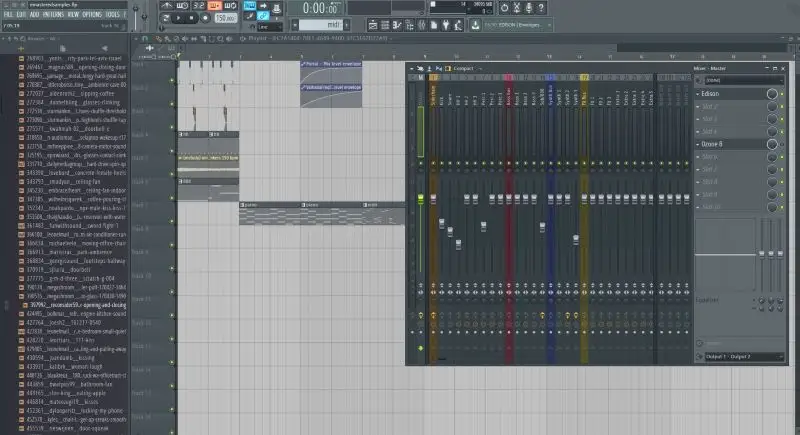Screen dimensions: 800x435
Task: Open the mixer preset (none) dropdown
Action: [738, 79]
